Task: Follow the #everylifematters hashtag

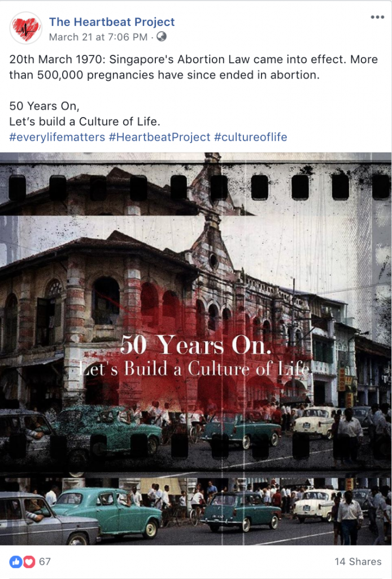Action: pos(57,137)
